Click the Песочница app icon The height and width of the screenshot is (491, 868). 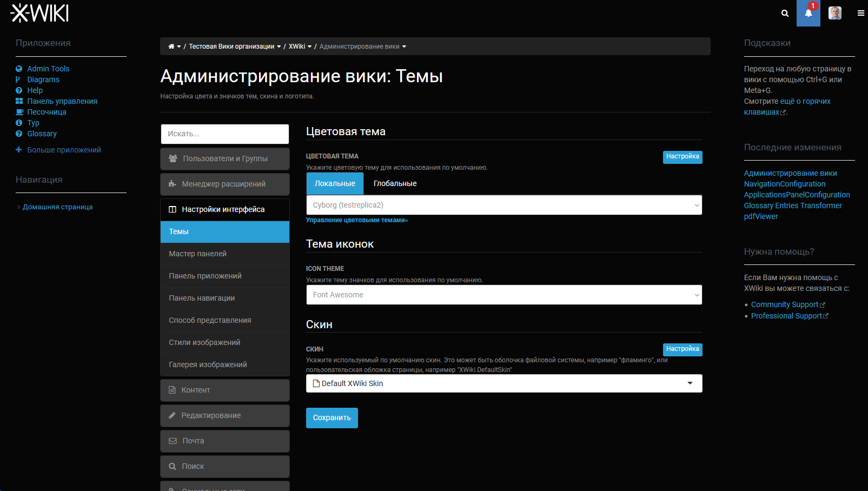(19, 112)
